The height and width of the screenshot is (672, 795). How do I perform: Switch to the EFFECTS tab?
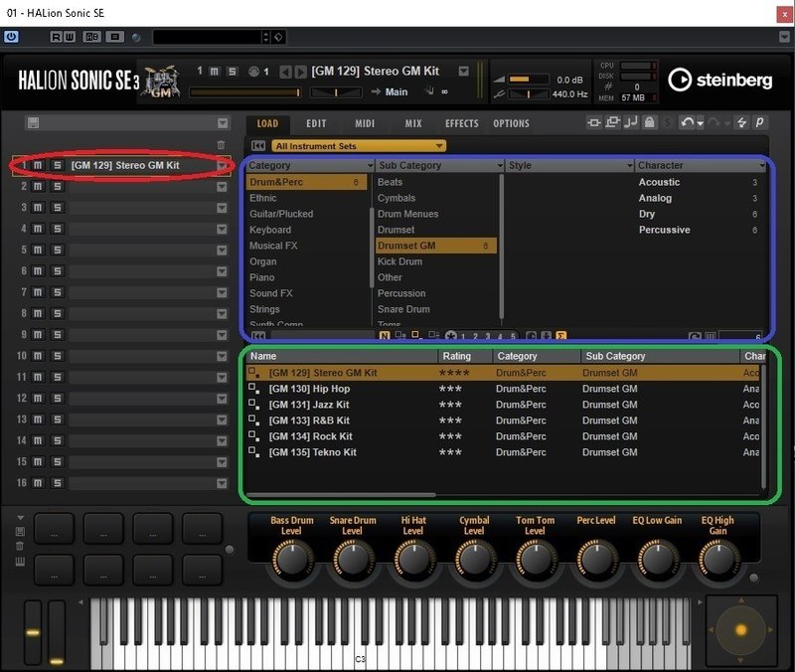pos(461,123)
